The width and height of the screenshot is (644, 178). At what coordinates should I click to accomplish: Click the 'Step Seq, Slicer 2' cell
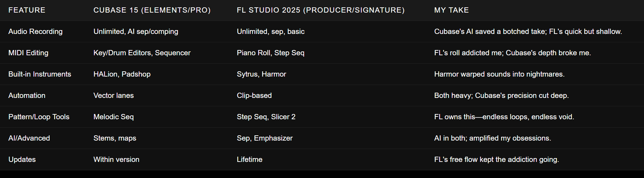click(x=266, y=117)
